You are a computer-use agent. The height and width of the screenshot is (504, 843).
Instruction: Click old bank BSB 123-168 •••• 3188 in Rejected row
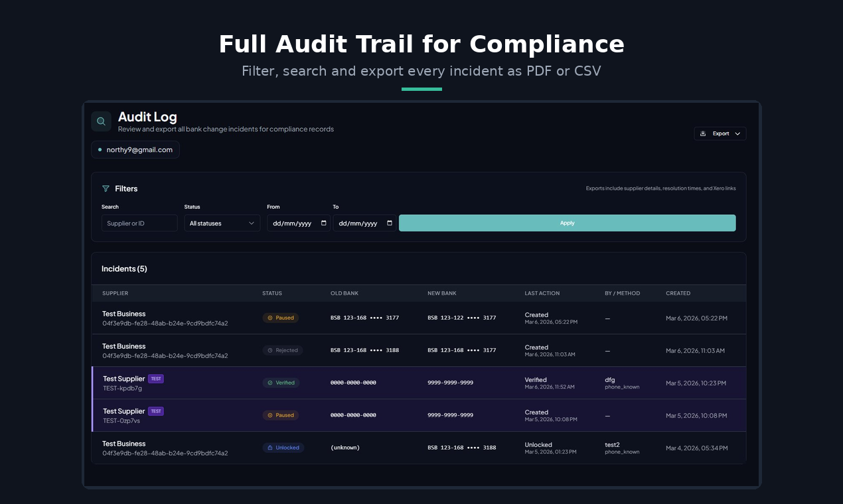(x=365, y=350)
